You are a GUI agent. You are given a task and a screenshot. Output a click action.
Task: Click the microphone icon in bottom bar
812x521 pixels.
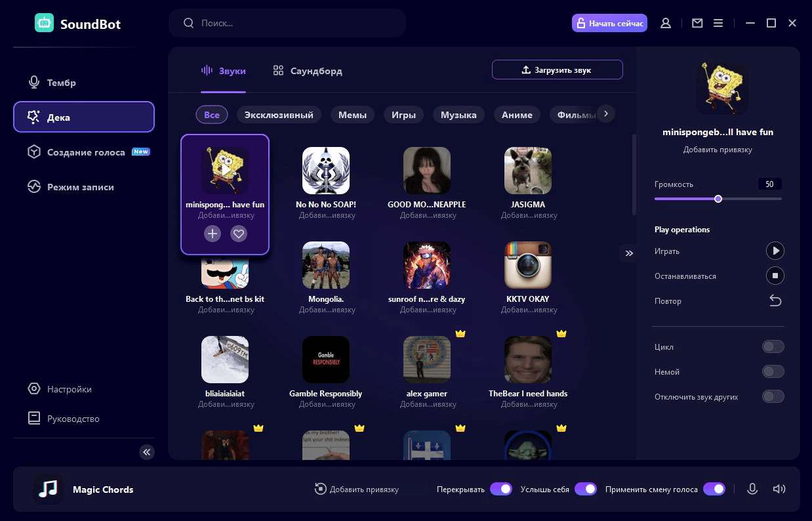pos(752,489)
